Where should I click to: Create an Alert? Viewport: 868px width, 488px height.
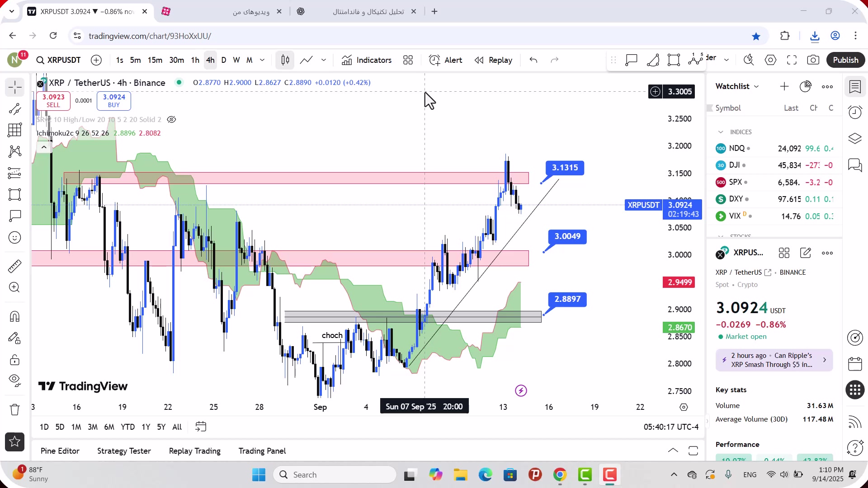click(x=446, y=60)
